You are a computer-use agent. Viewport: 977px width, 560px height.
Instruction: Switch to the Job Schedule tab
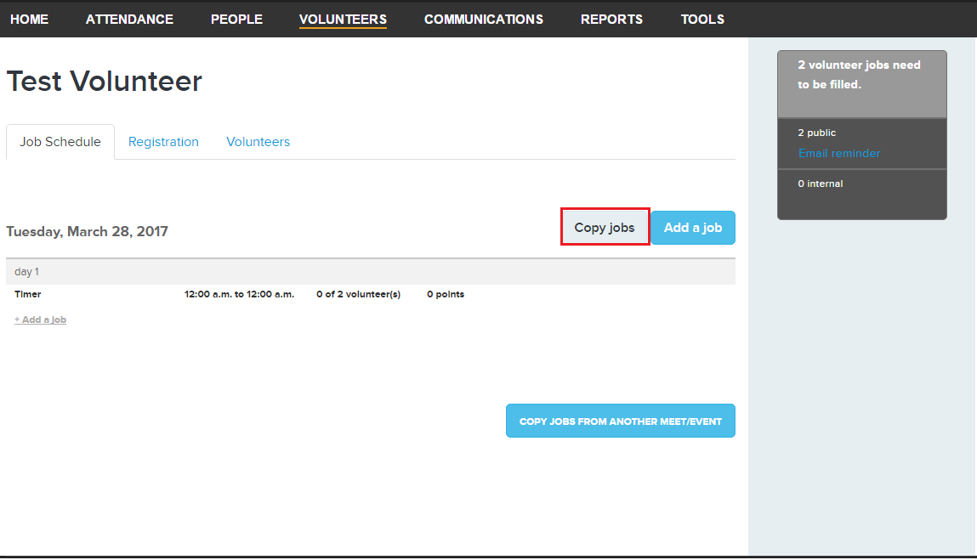click(60, 142)
